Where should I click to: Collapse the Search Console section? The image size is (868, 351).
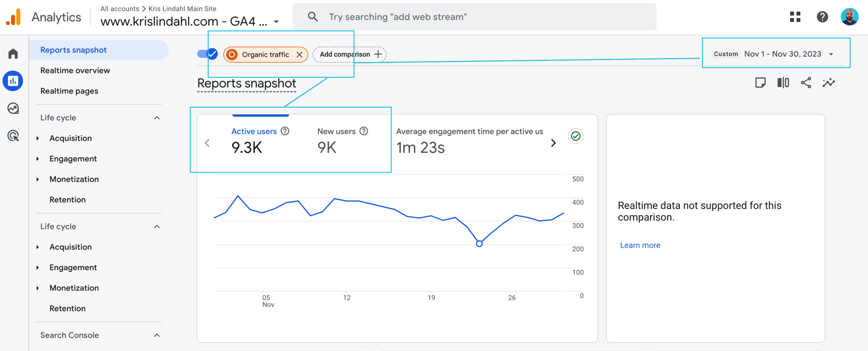pyautogui.click(x=157, y=335)
